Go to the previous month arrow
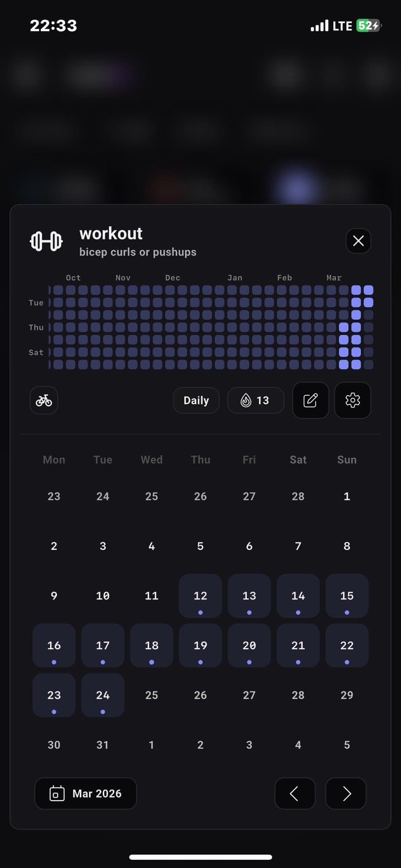 click(295, 794)
